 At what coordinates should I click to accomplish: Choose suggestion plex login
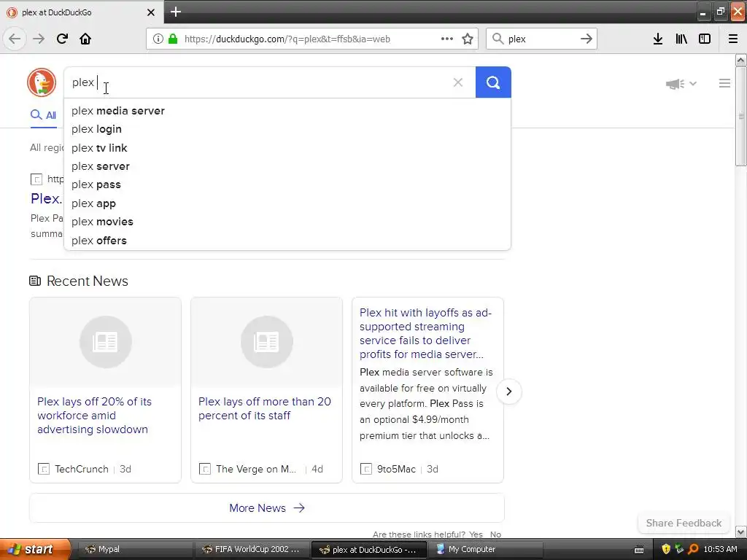287,129
